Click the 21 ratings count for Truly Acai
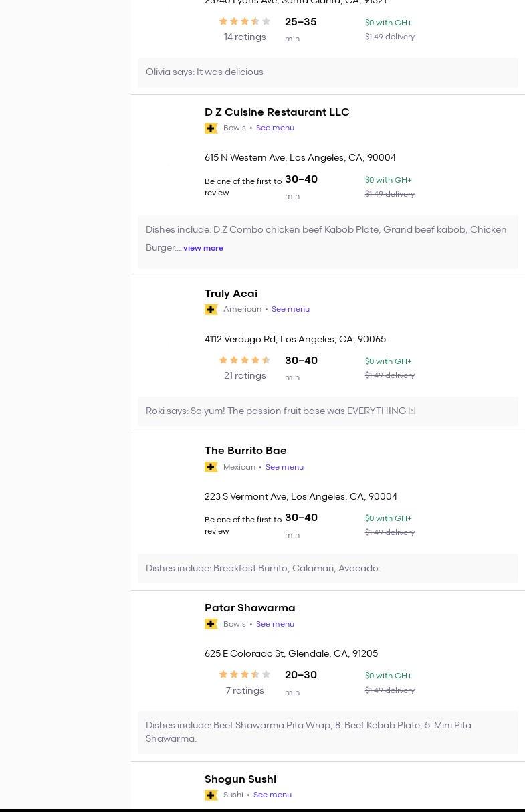The width and height of the screenshot is (525, 812). (245, 376)
